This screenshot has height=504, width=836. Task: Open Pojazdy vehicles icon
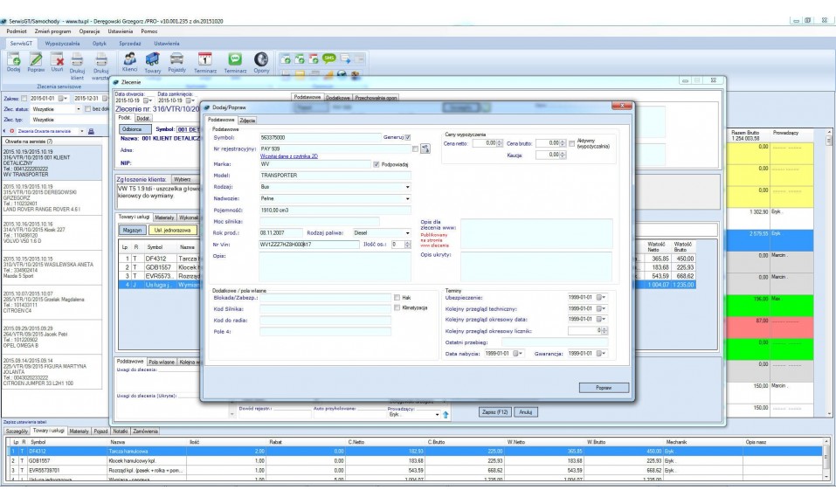[176, 59]
